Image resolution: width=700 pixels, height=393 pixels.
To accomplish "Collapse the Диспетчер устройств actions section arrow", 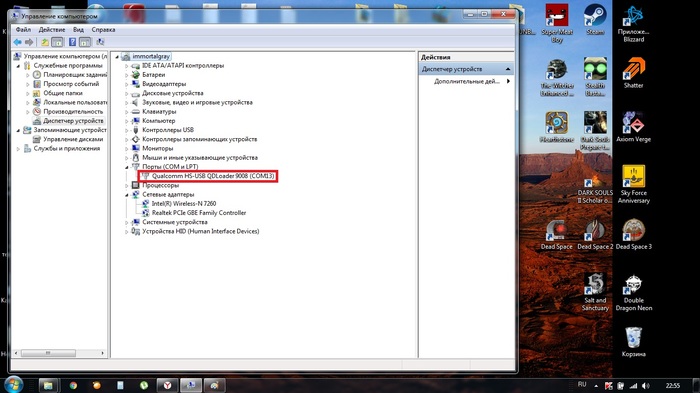I will pyautogui.click(x=508, y=69).
